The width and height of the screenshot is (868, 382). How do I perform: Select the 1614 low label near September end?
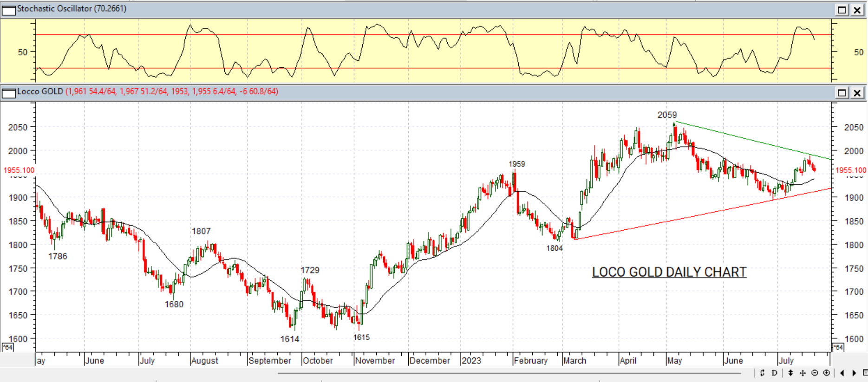pos(290,339)
